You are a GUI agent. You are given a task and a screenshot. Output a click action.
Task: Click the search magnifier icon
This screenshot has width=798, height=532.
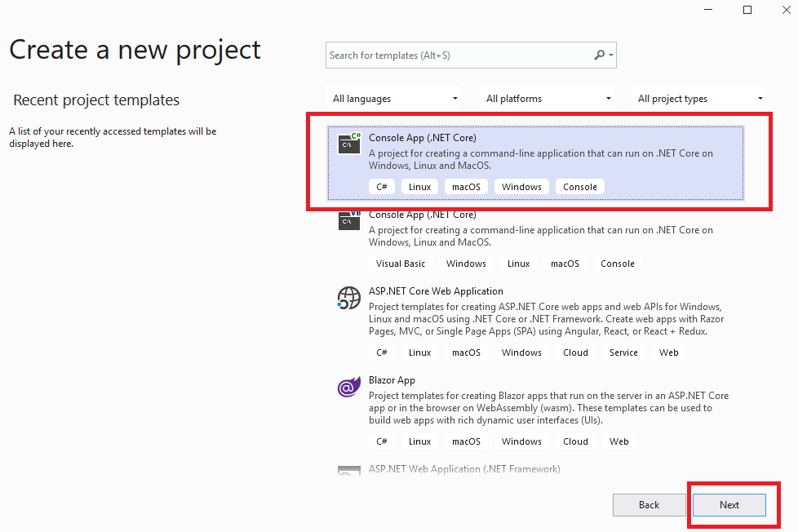pos(600,55)
